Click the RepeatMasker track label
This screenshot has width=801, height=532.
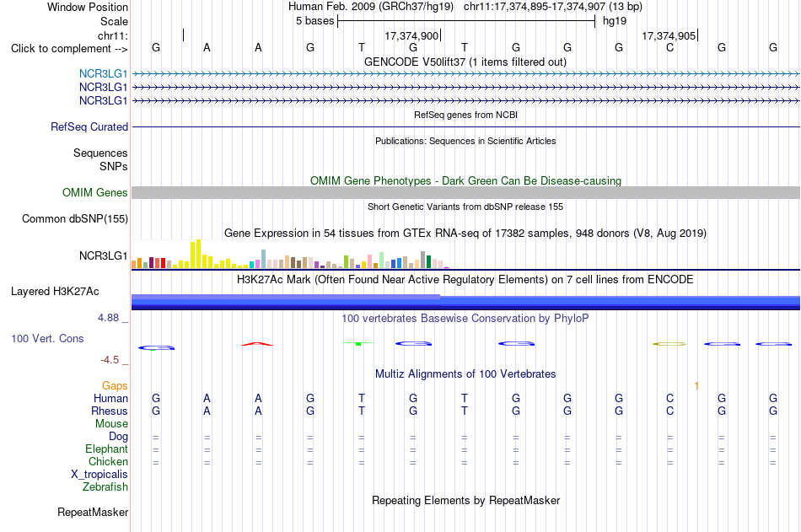(x=93, y=512)
